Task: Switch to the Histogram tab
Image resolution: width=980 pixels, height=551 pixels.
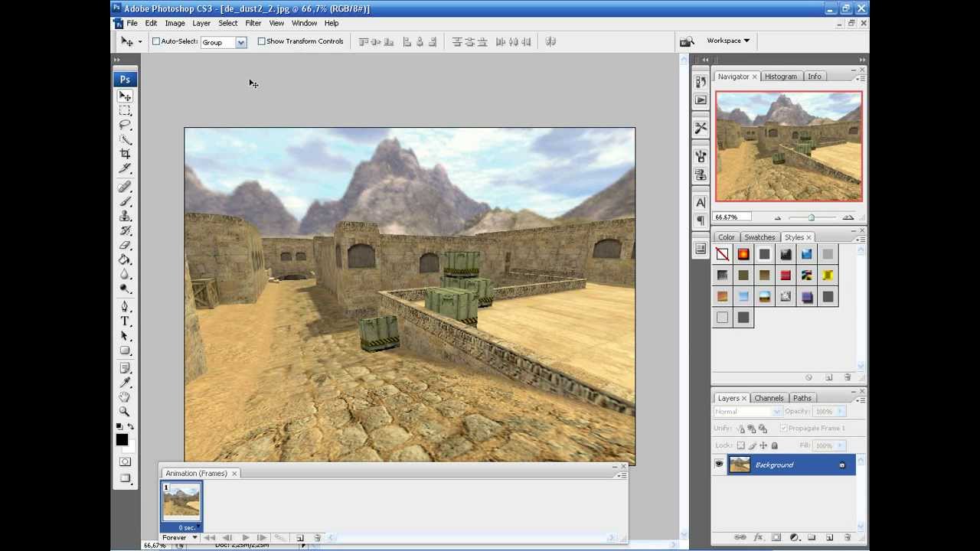Action: pyautogui.click(x=780, y=77)
